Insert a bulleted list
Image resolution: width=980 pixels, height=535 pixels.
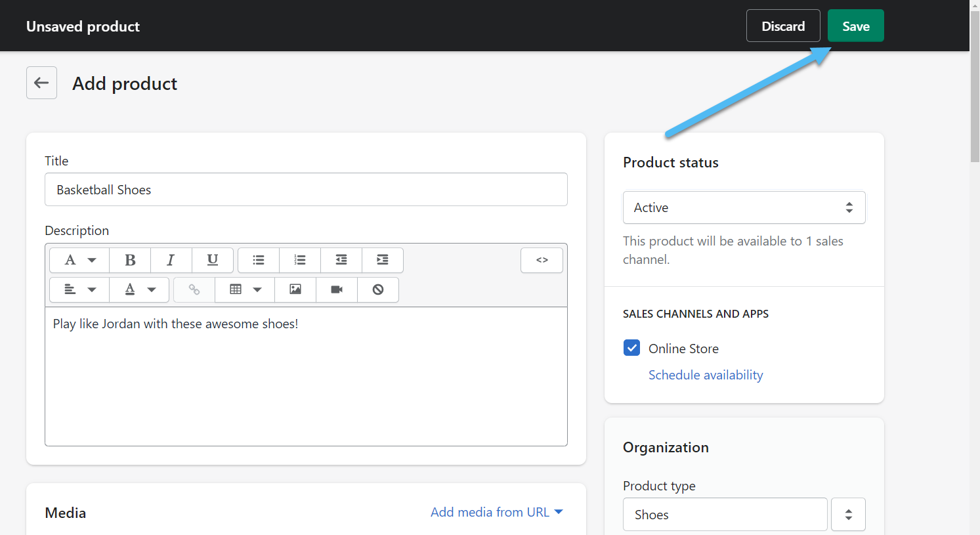pos(259,260)
